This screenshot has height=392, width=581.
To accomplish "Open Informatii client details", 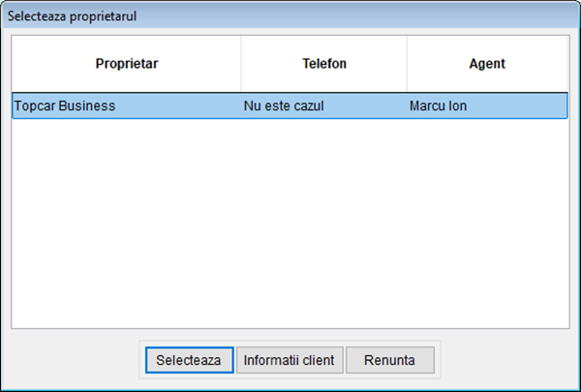I will coord(290,360).
